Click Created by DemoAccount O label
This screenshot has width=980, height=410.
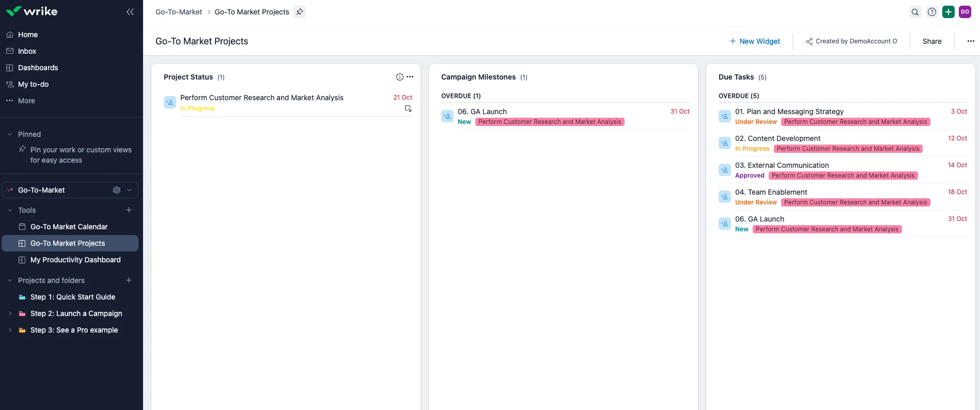click(856, 41)
